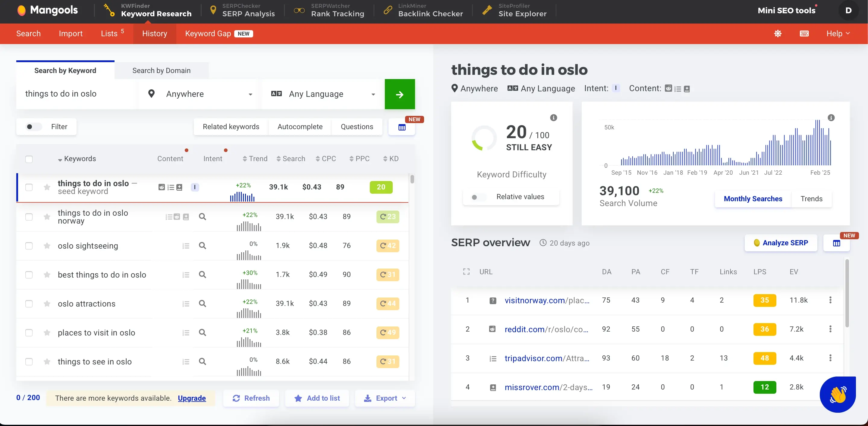The height and width of the screenshot is (426, 868).
Task: Sort by Search column
Action: [x=291, y=158]
